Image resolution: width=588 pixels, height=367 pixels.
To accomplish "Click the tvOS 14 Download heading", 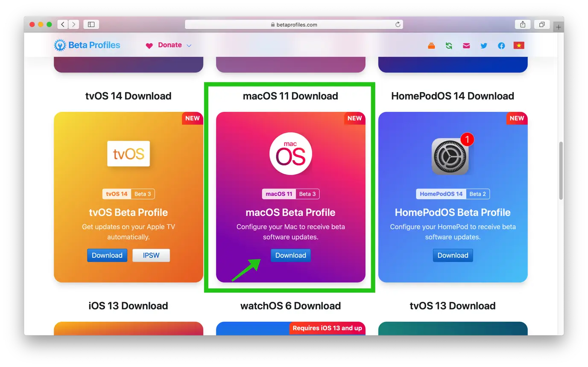I will (x=129, y=96).
